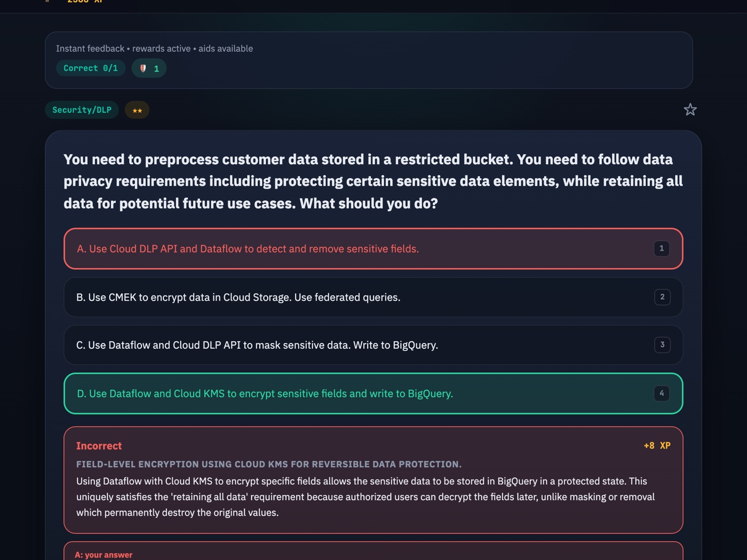The height and width of the screenshot is (560, 747).
Task: Click the two-star difficulty badge
Action: pos(137,110)
